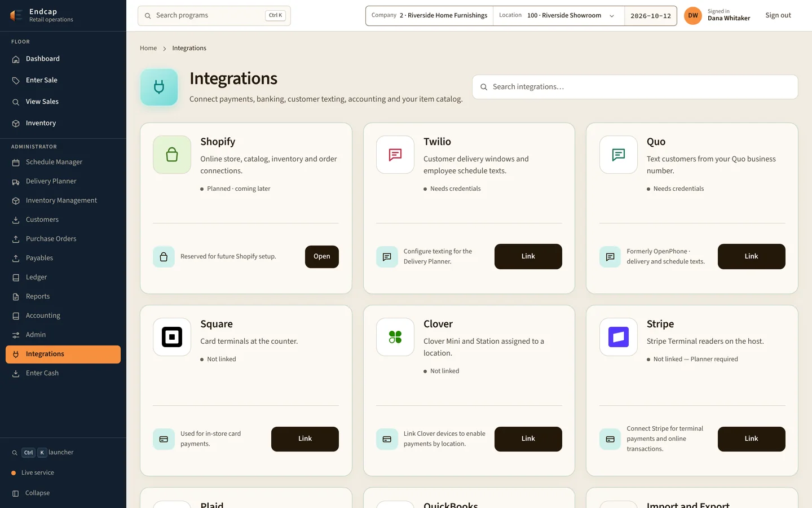Click the Schedule Manager calendar icon

(x=16, y=163)
